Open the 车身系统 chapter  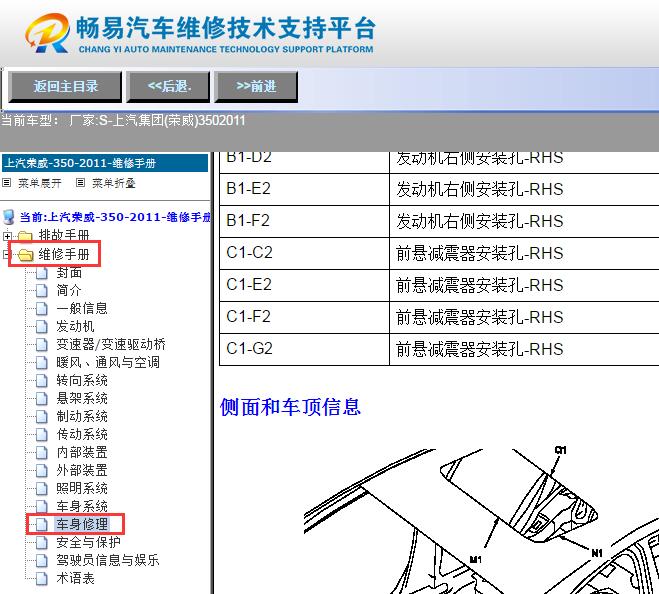(x=82, y=507)
